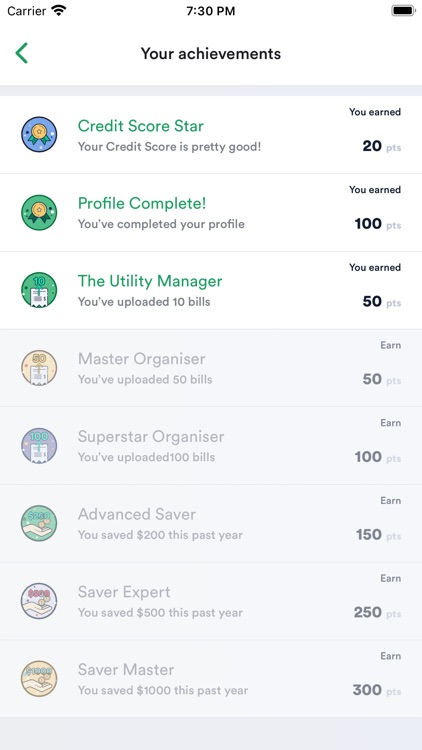This screenshot has height=750, width=422.
Task: Tap the Saver Master achievement title
Action: (126, 670)
